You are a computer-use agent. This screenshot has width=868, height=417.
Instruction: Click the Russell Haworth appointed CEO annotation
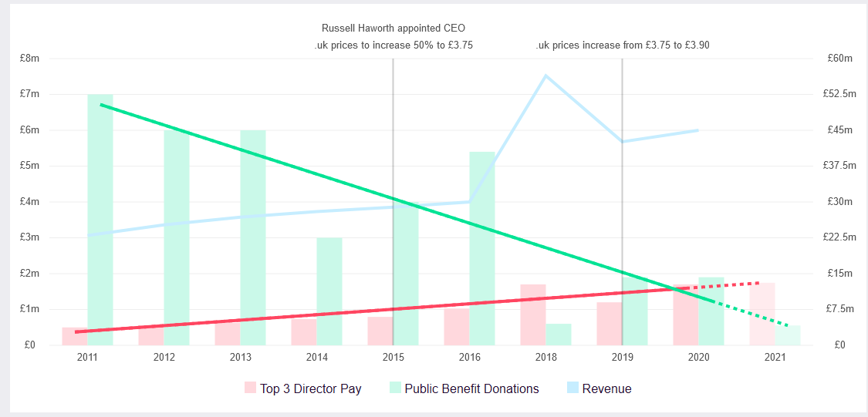pyautogui.click(x=393, y=28)
